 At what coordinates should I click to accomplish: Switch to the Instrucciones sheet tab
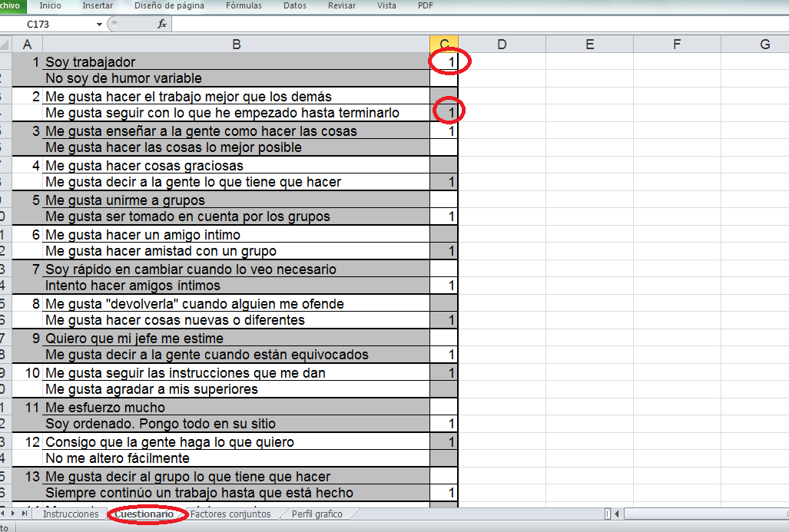[x=71, y=514]
